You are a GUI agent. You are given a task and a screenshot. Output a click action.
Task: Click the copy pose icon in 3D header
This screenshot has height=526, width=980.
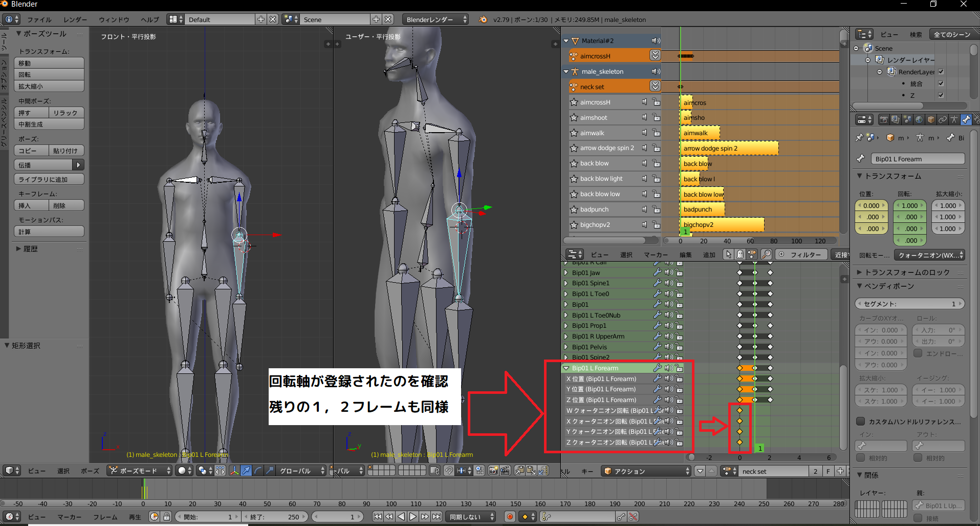(x=519, y=471)
